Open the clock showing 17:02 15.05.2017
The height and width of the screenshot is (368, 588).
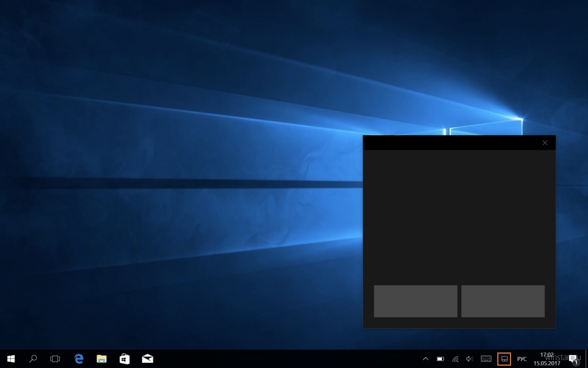[x=547, y=359]
